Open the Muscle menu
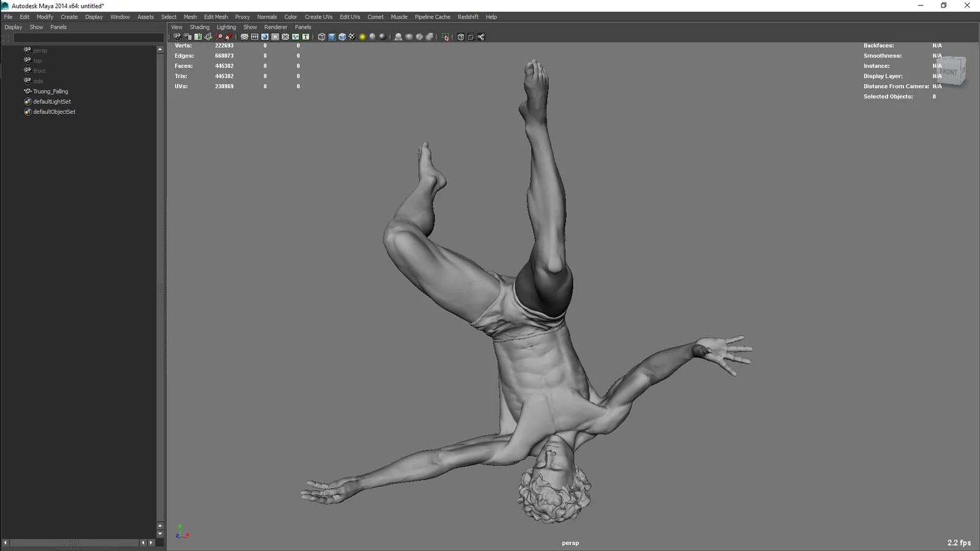This screenshot has height=551, width=980. (399, 17)
